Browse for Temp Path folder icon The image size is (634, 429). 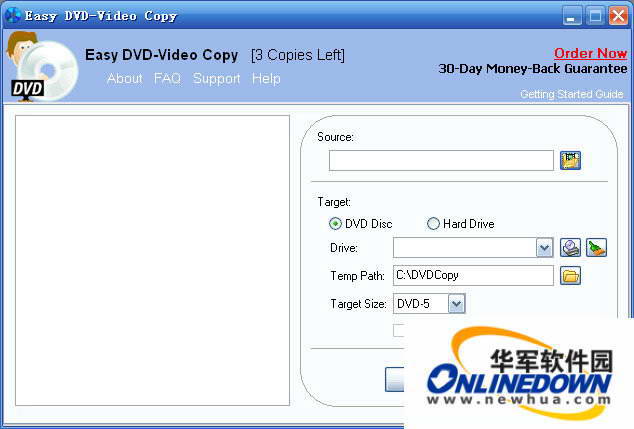tap(570, 276)
